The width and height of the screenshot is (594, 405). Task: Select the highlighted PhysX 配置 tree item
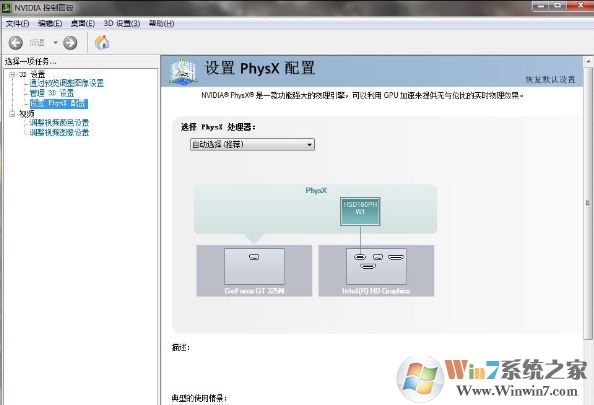click(59, 103)
